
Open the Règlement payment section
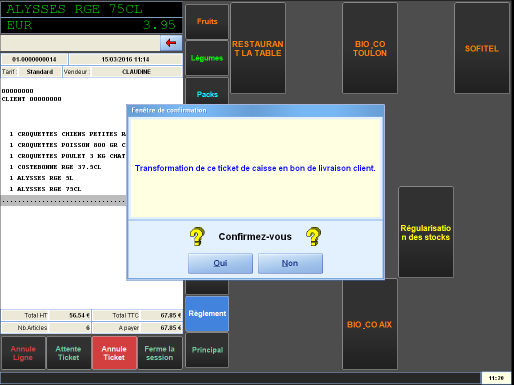tap(207, 314)
